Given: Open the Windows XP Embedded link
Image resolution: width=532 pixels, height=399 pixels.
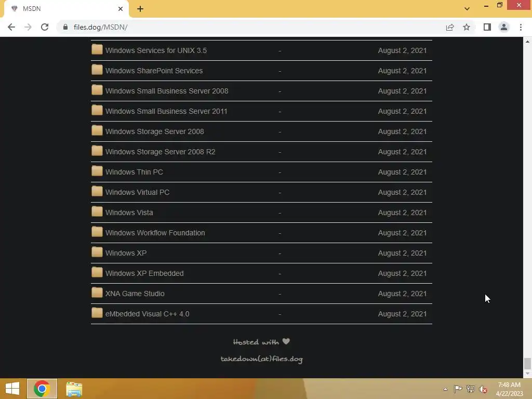Looking at the screenshot, I should [x=144, y=273].
